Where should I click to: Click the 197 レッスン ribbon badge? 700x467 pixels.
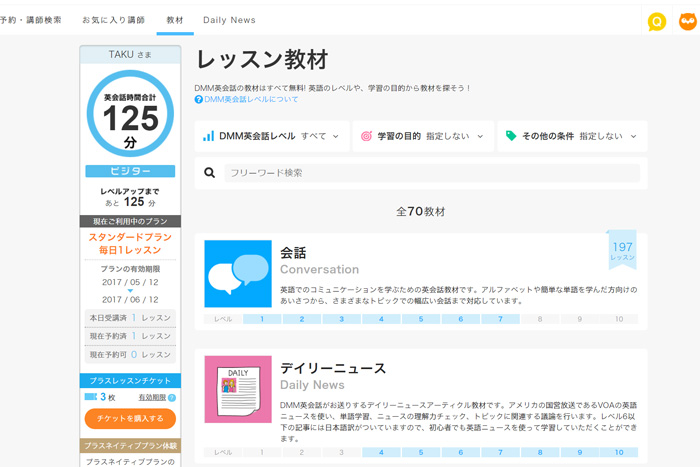(622, 250)
